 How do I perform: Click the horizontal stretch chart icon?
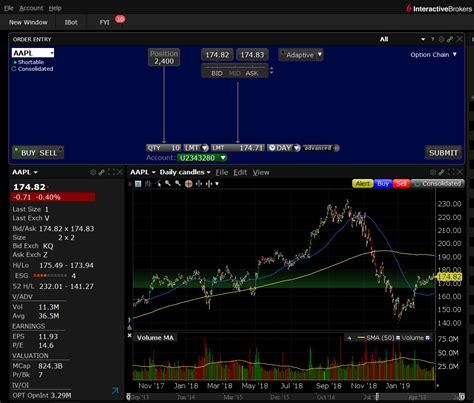(209, 184)
